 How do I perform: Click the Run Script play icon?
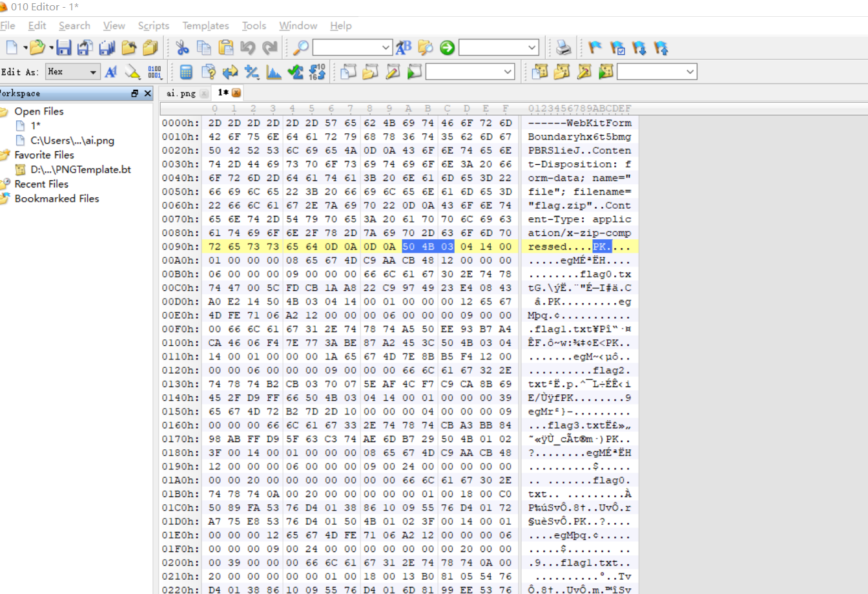[415, 72]
